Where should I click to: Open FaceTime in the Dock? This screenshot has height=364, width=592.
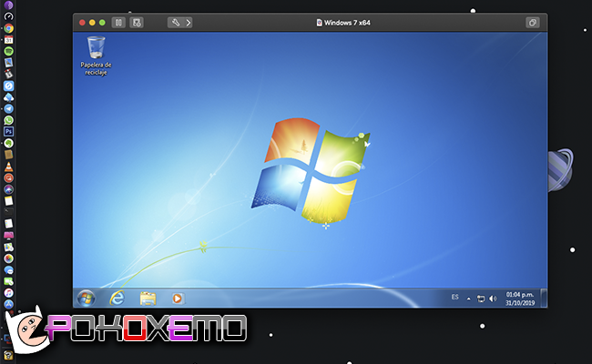[x=9, y=281]
